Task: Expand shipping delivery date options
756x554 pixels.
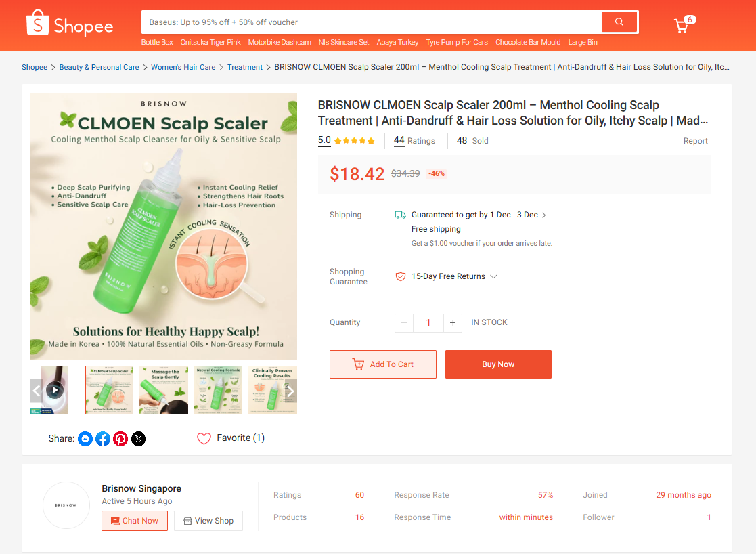Action: pyautogui.click(x=544, y=215)
